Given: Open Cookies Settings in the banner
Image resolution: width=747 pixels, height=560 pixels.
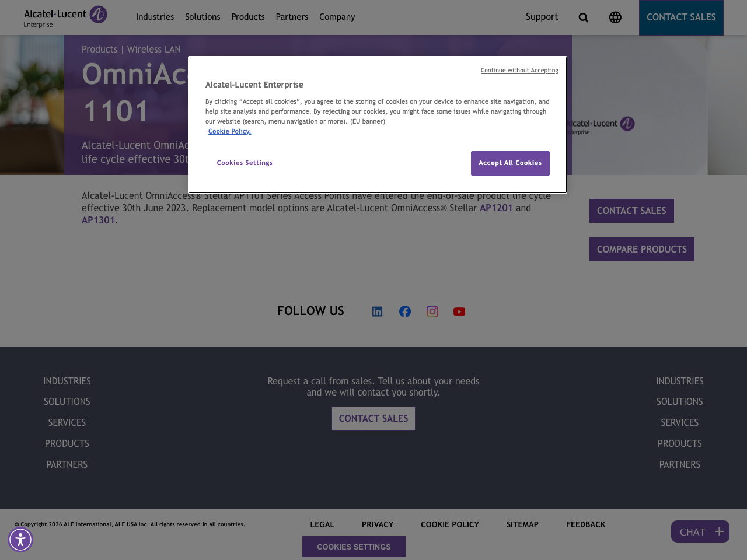Looking at the screenshot, I should (x=245, y=162).
